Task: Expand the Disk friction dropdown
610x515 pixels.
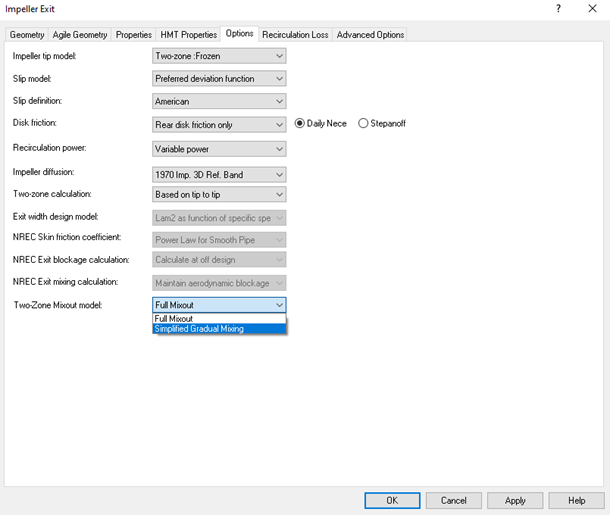Action: [x=219, y=124]
